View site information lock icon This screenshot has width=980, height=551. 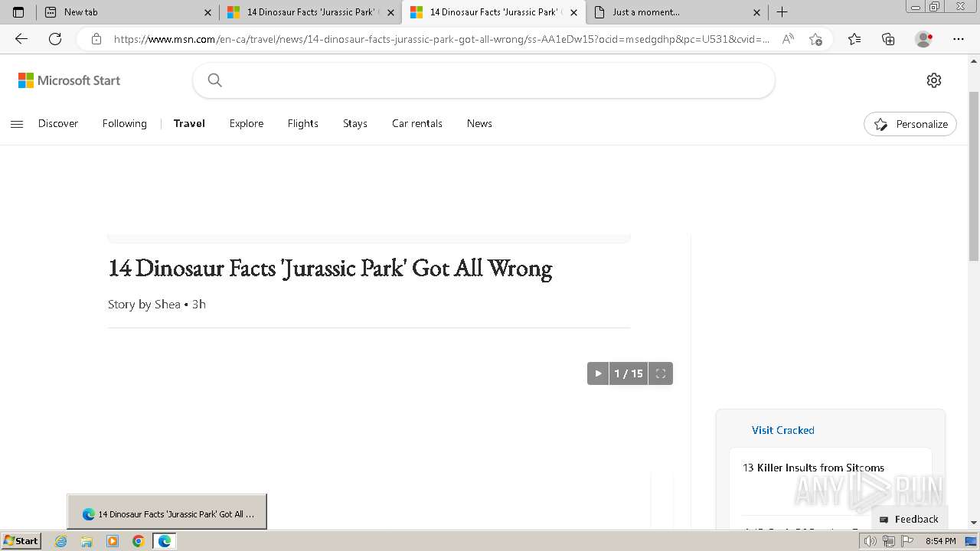(96, 39)
